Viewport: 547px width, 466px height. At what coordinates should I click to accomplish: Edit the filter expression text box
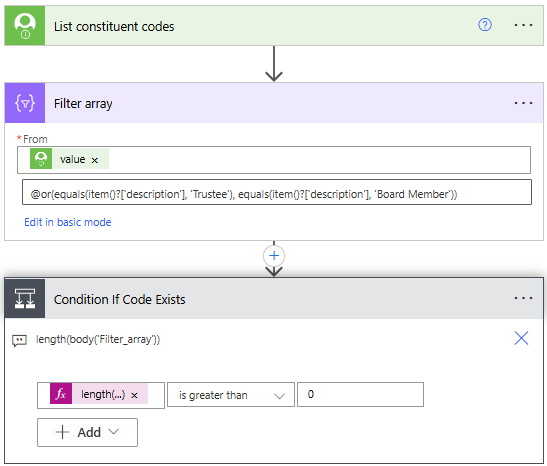(277, 192)
